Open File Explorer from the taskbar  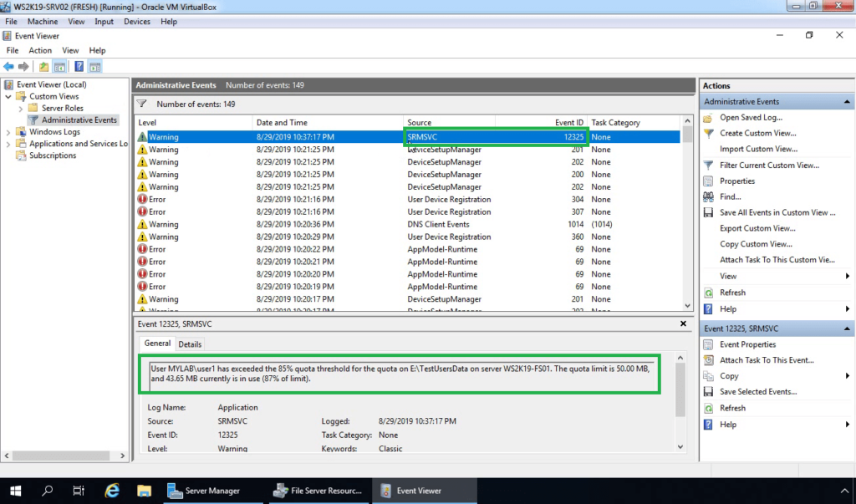[x=144, y=491]
